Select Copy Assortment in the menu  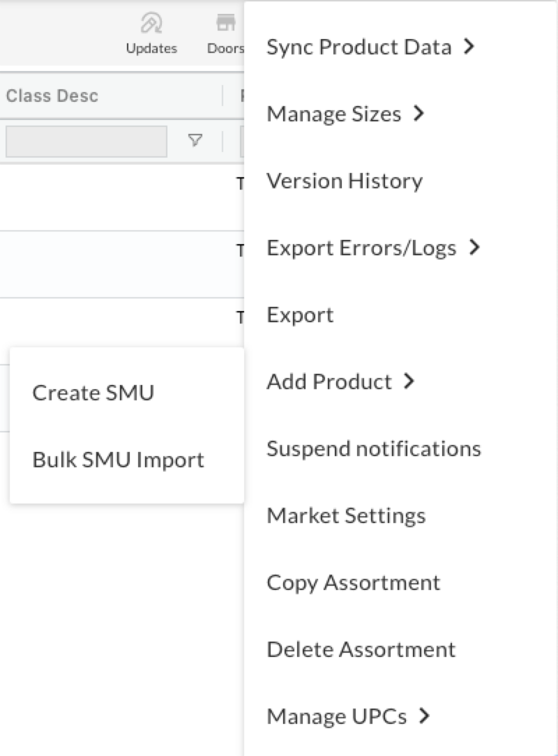click(354, 582)
